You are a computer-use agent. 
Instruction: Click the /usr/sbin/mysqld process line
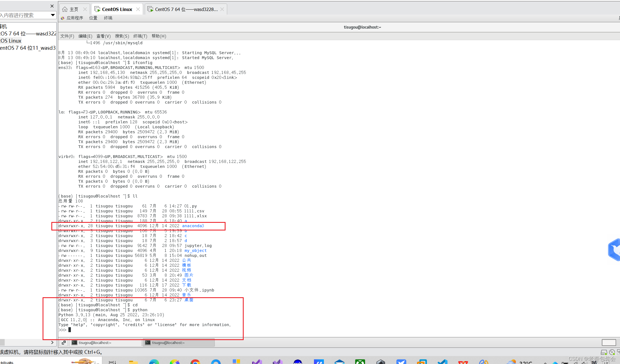(x=115, y=43)
